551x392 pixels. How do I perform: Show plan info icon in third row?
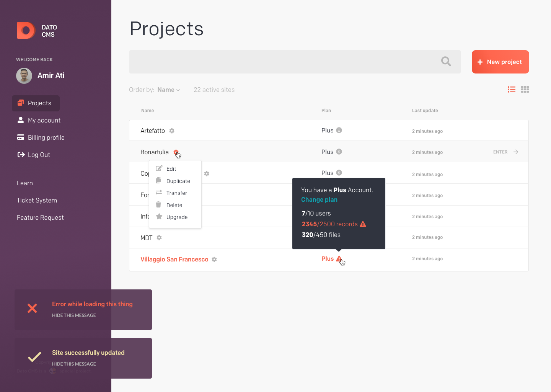339,173
